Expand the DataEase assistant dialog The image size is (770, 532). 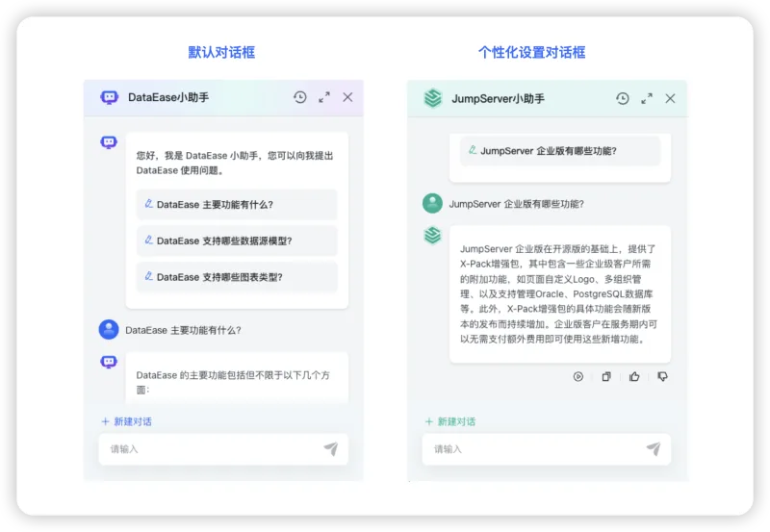point(324,97)
